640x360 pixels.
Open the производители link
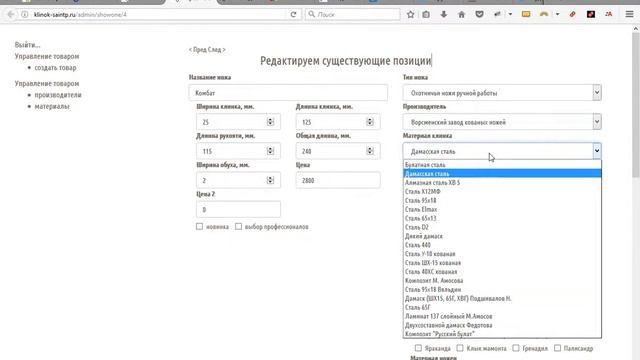58,95
